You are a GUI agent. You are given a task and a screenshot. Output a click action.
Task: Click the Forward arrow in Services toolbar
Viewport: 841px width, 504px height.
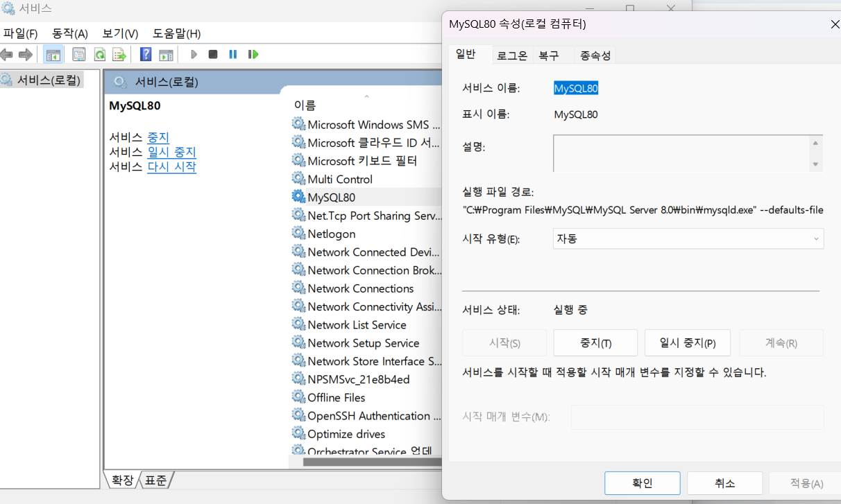point(26,54)
